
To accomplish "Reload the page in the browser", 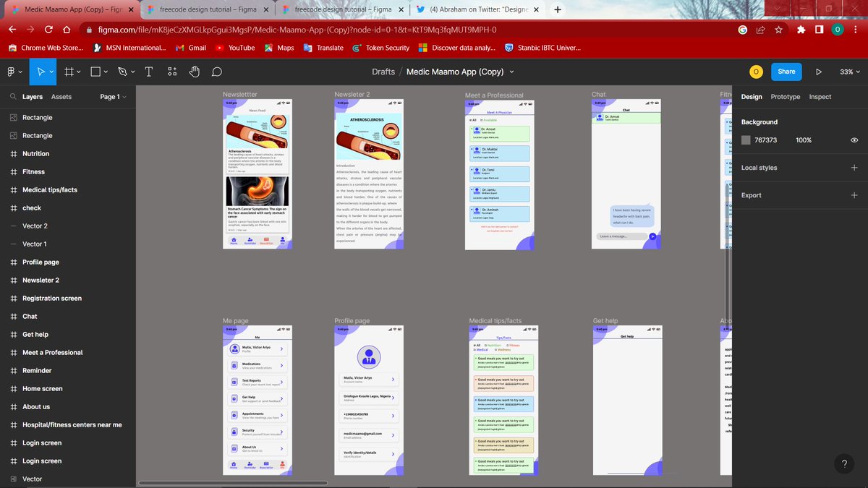I will click(x=48, y=30).
